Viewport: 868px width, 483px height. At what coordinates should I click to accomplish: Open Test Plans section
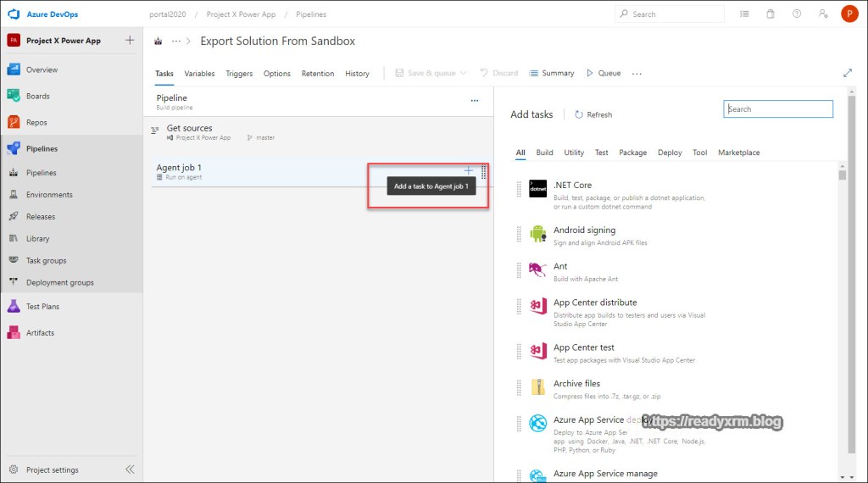click(42, 306)
